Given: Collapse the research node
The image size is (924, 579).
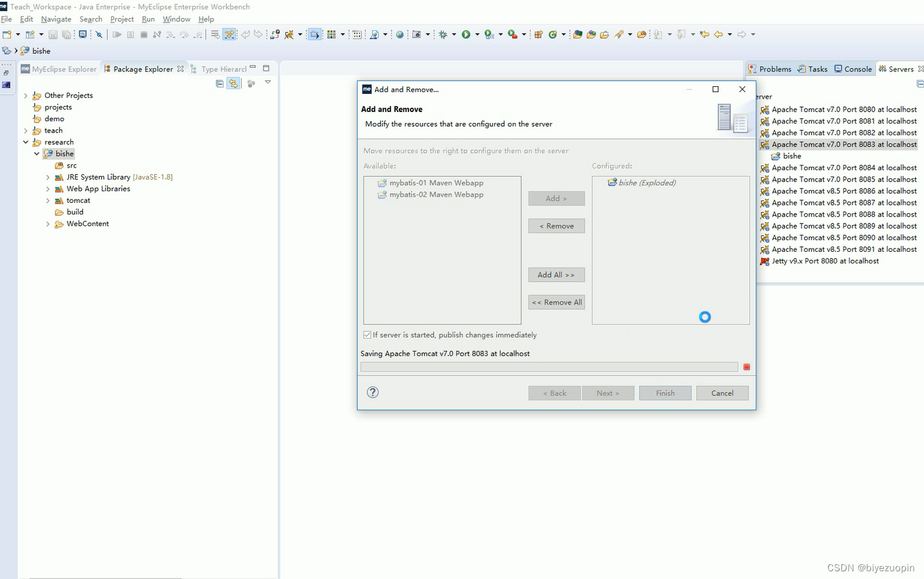Looking at the screenshot, I should (26, 142).
